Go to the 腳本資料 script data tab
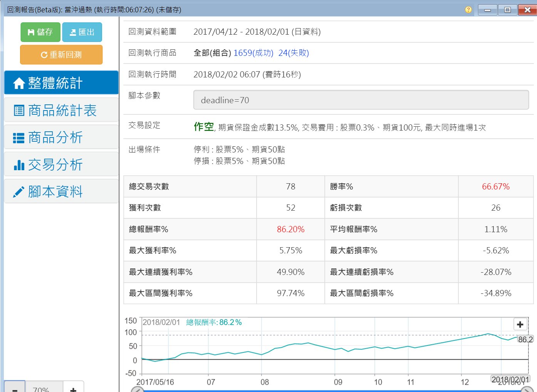The height and width of the screenshot is (392, 537). pyautogui.click(x=61, y=191)
